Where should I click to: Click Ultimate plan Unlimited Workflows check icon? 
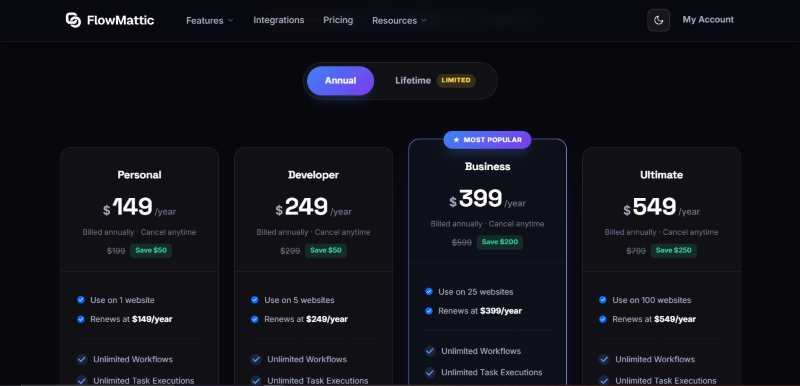point(604,359)
